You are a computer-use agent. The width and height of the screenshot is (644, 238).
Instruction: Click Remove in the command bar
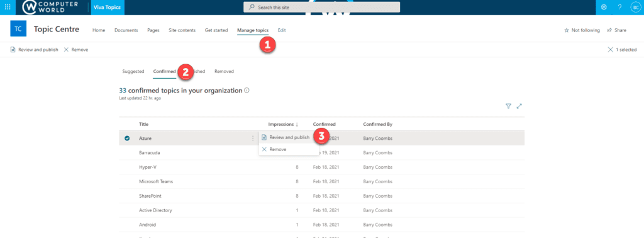76,50
